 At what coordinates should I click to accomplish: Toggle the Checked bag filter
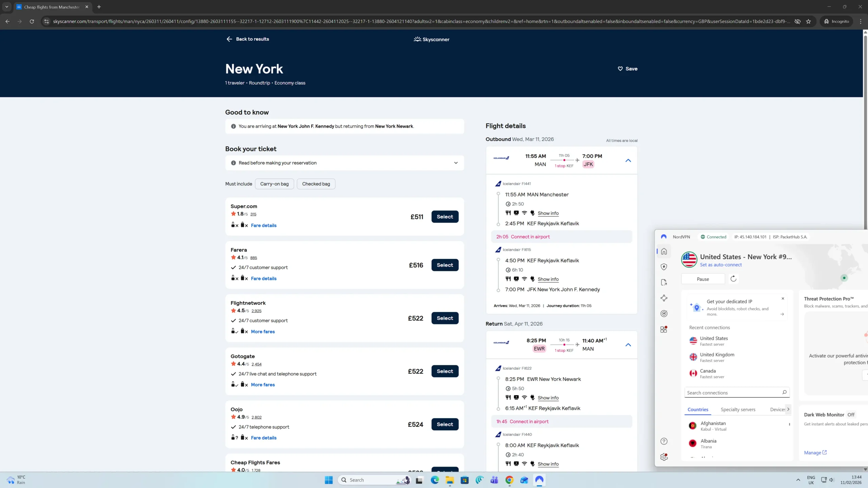[316, 184]
